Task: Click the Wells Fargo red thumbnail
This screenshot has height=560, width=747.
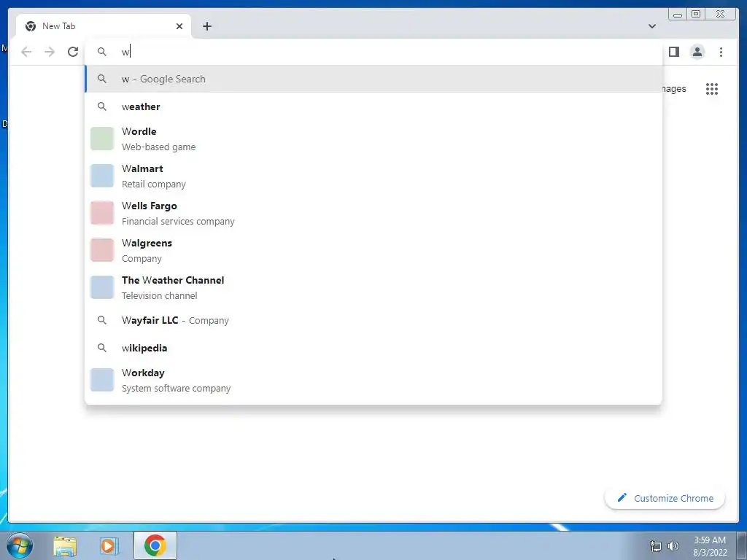Action: (102, 213)
